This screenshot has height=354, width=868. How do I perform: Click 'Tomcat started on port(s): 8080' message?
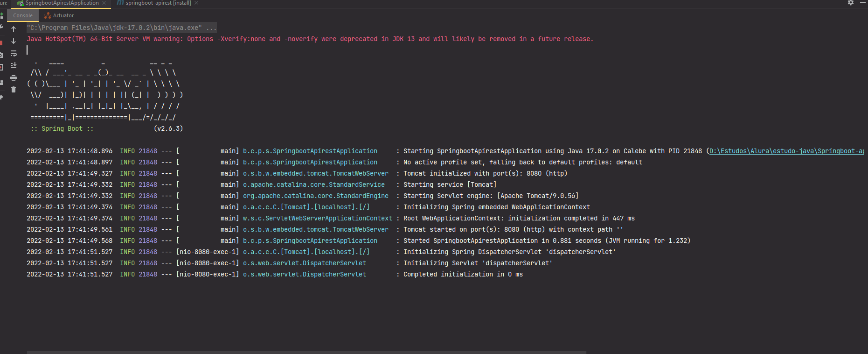(514, 229)
